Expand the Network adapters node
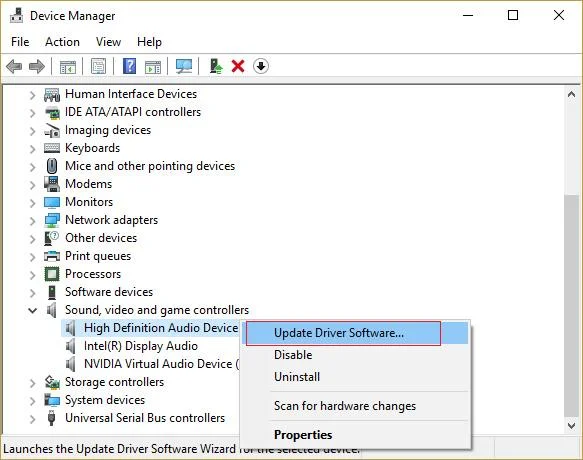The image size is (583, 460). point(33,221)
